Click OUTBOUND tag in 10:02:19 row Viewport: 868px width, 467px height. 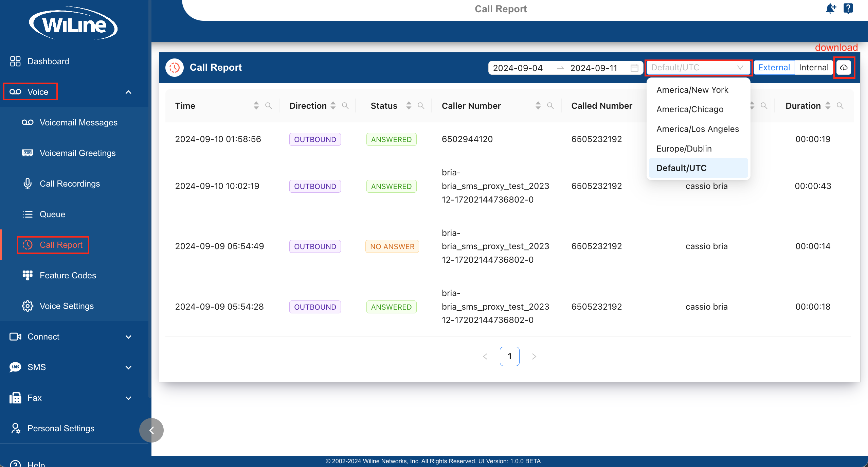tap(315, 186)
